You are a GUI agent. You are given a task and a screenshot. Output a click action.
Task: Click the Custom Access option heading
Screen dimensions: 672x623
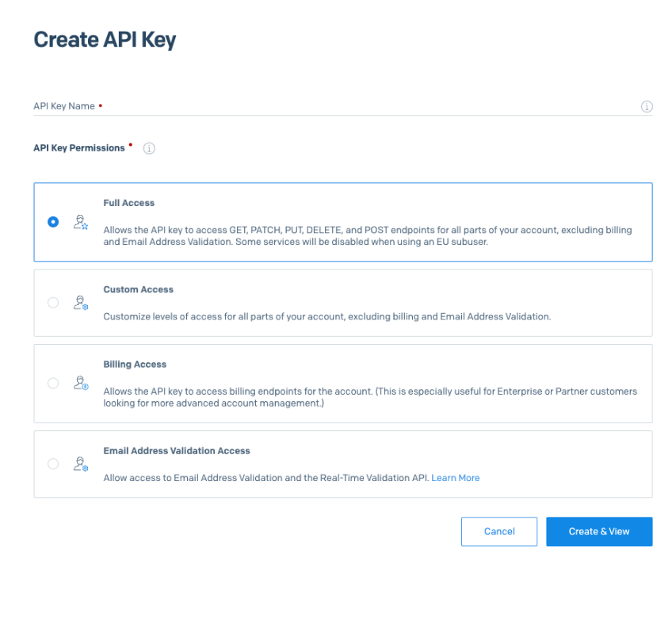click(x=138, y=289)
